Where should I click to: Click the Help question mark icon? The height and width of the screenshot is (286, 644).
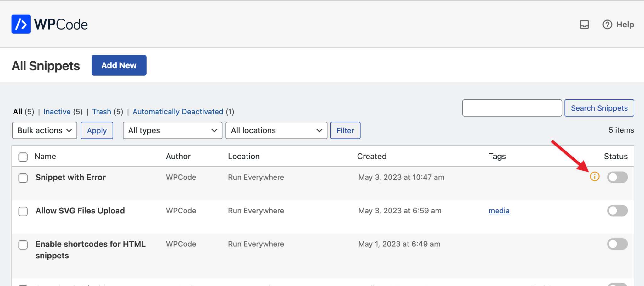point(607,25)
